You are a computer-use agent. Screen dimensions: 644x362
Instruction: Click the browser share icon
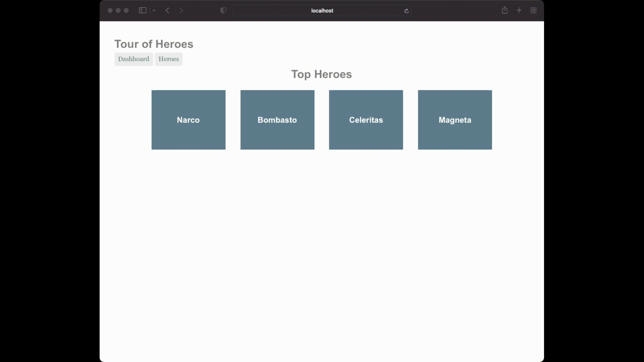[x=505, y=10]
